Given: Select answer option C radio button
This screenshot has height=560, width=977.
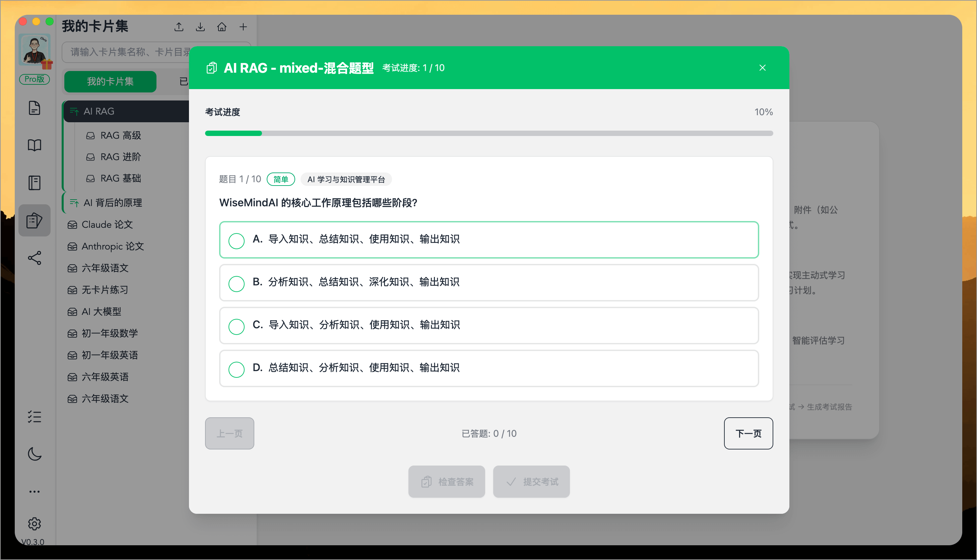Looking at the screenshot, I should (237, 326).
